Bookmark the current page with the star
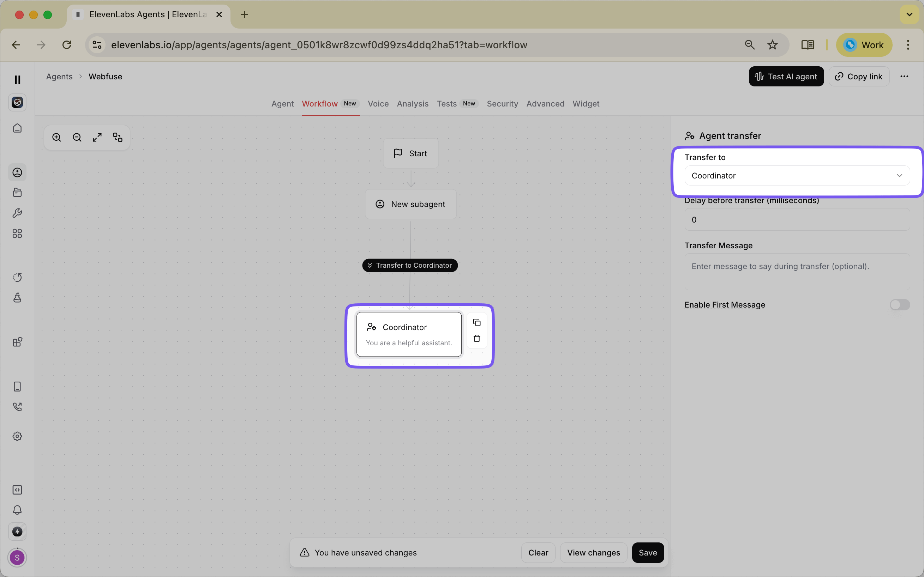 pos(772,45)
